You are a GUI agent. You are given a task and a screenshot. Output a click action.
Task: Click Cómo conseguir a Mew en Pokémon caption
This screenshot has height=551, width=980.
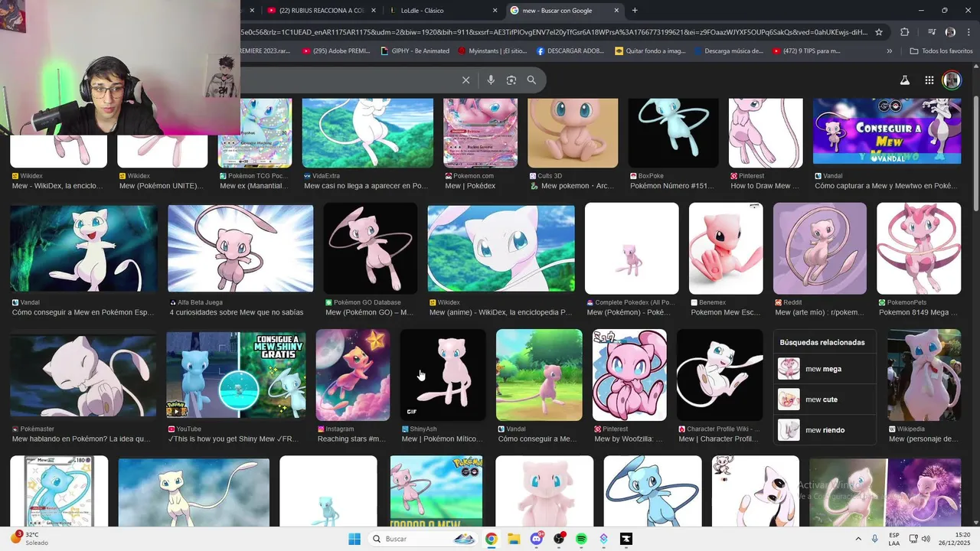click(83, 312)
